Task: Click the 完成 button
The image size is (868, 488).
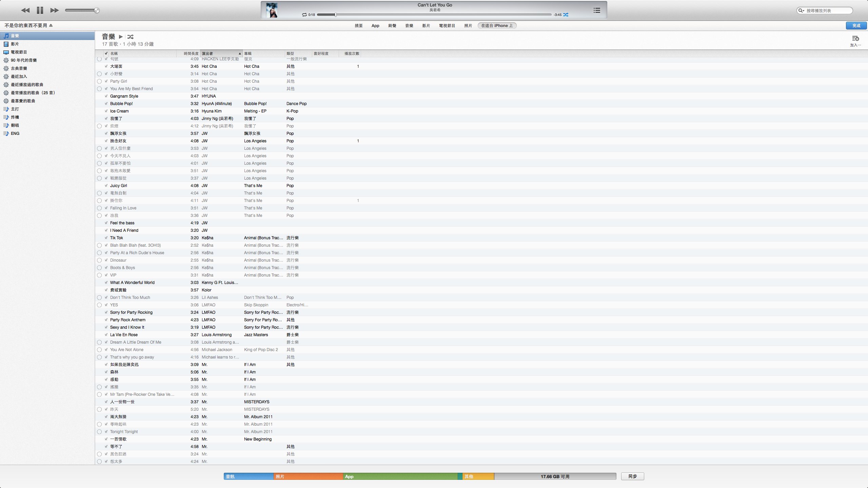Action: tap(856, 26)
